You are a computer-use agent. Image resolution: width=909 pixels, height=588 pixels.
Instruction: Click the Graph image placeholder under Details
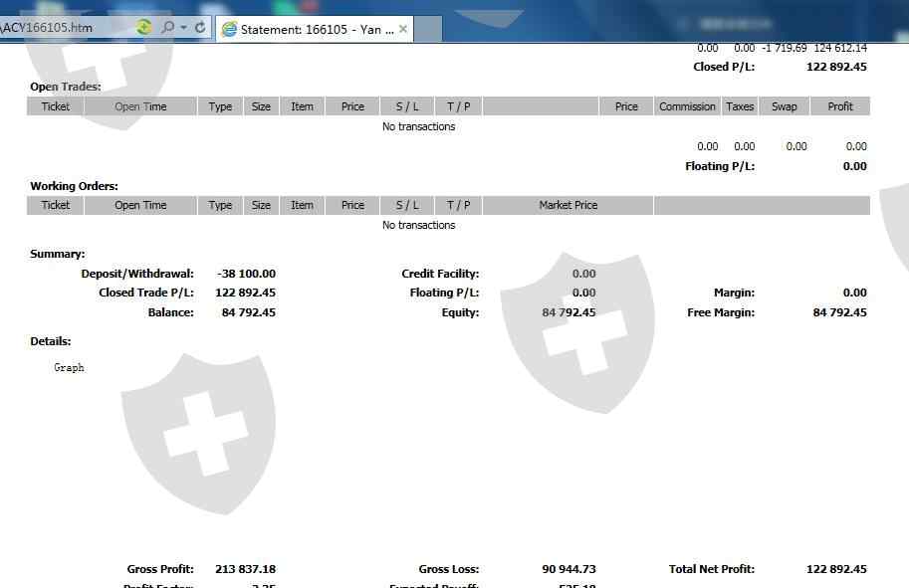69,367
